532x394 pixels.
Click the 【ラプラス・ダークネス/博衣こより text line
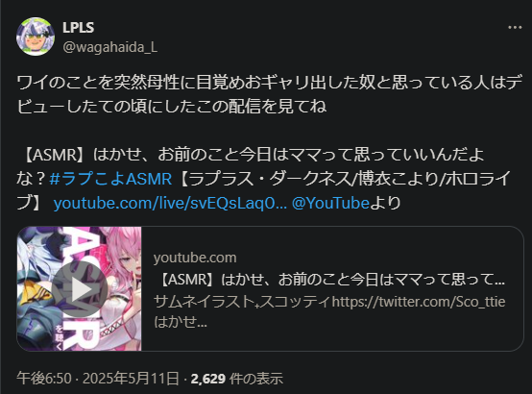pos(344,179)
